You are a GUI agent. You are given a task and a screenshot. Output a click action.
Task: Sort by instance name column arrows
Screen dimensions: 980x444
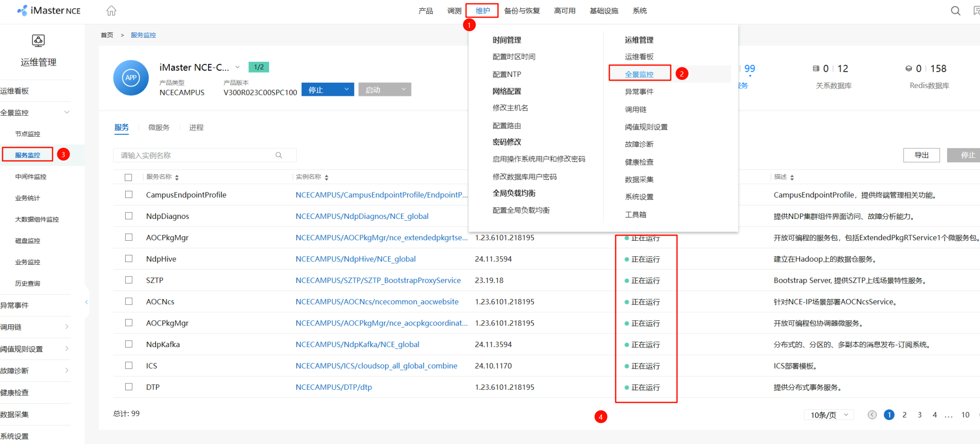point(327,177)
